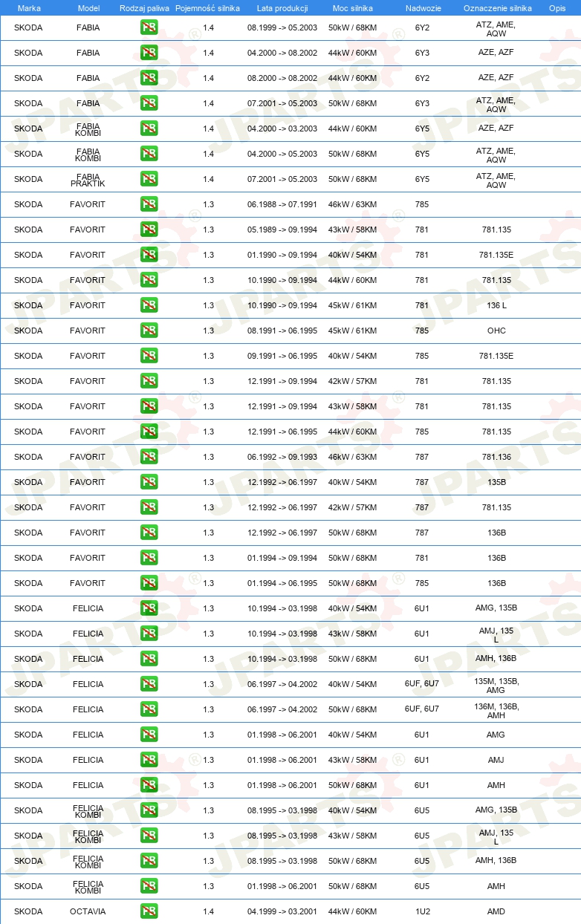
Task: Click the 45kW / 61KM power in the OHC row
Action: (352, 331)
